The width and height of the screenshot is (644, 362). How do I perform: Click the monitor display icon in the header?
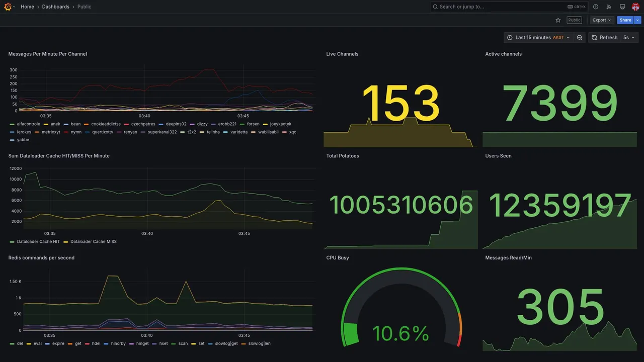click(622, 7)
